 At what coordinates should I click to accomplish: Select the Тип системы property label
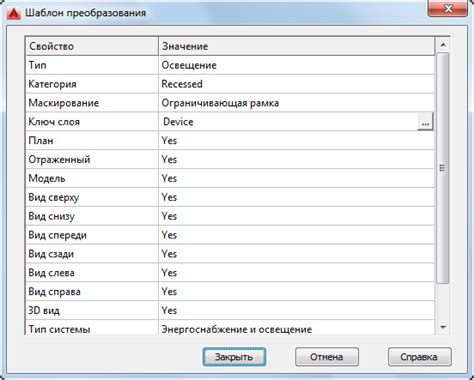92,328
